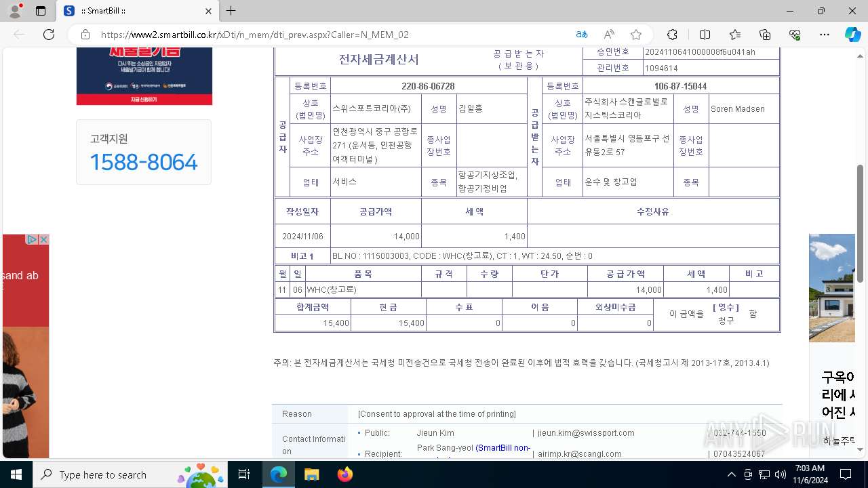Open a new browser tab
This screenshot has height=488, width=868.
(231, 11)
